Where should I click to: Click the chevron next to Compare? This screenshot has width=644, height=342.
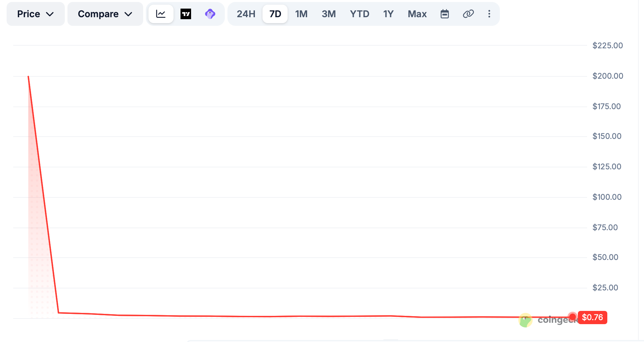point(129,14)
